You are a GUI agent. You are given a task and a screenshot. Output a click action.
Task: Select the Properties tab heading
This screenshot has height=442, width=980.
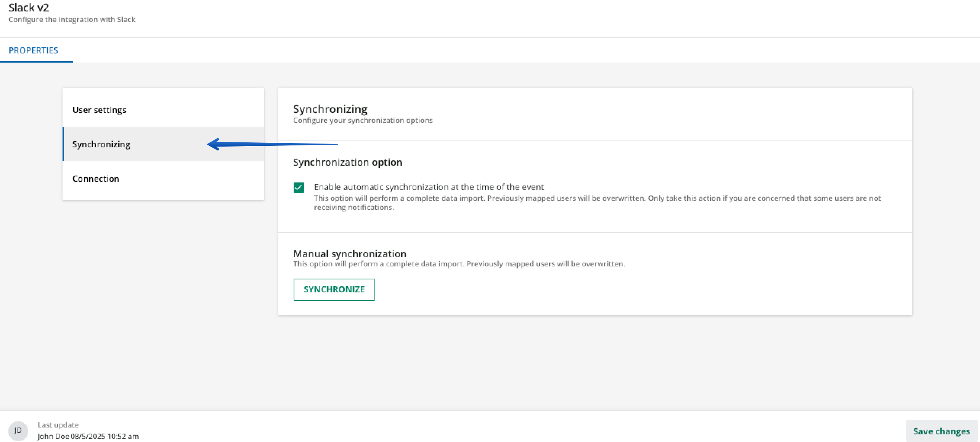click(x=34, y=50)
